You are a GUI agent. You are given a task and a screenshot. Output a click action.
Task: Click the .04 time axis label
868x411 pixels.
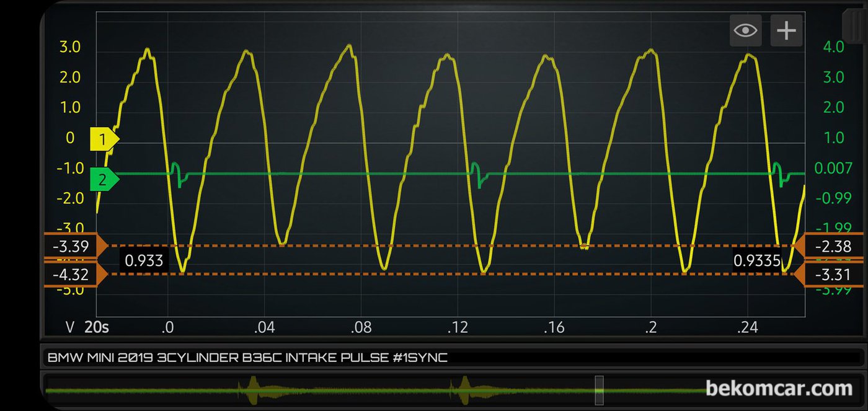coord(263,327)
